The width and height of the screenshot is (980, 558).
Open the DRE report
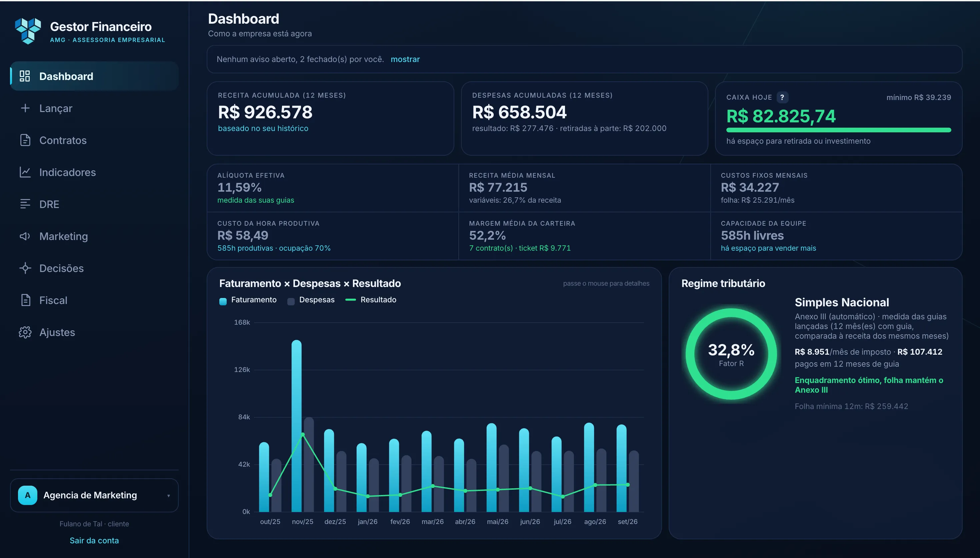(94, 204)
